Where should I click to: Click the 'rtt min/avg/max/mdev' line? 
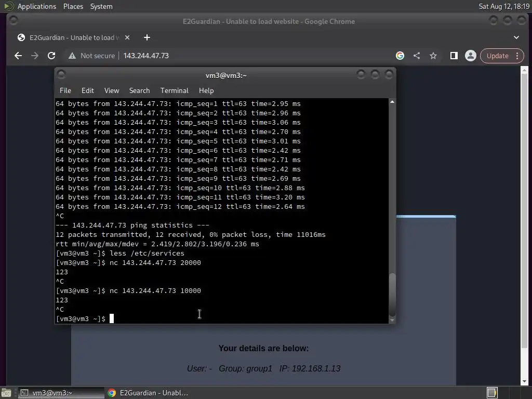click(x=157, y=244)
